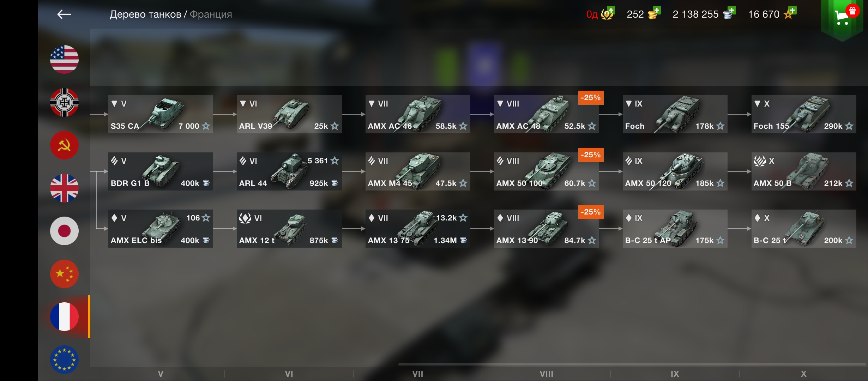Jump to tier V on bottom bar

[161, 374]
